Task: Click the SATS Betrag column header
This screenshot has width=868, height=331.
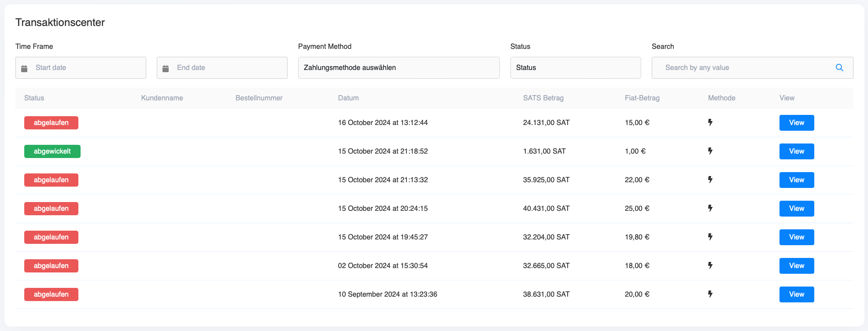Action: 543,98
